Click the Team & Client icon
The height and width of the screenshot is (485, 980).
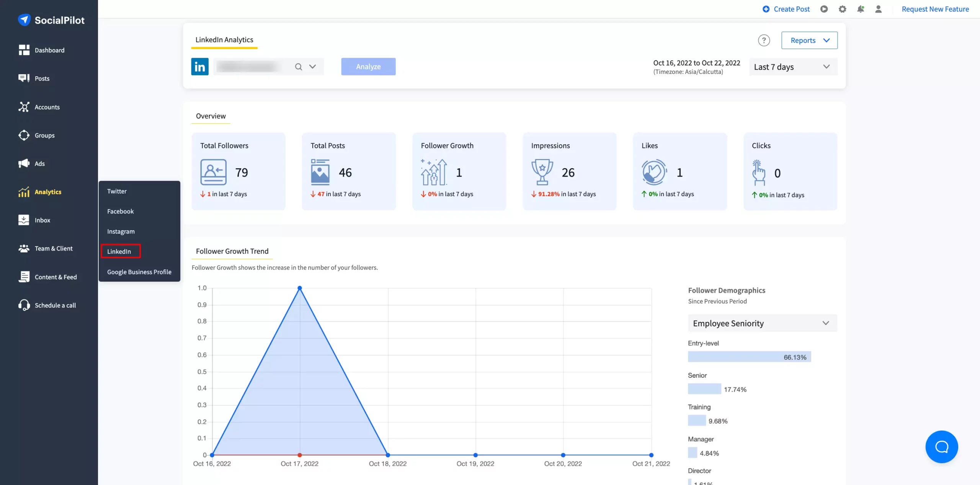(24, 248)
